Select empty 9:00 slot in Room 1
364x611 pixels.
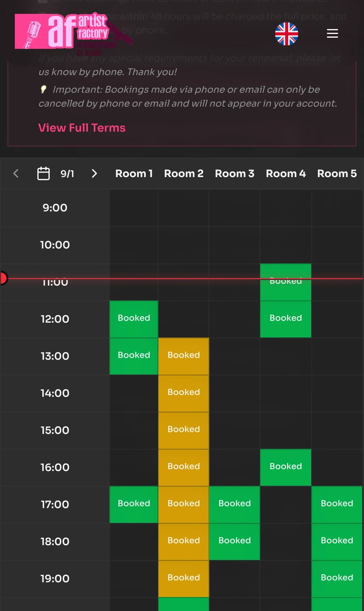click(x=134, y=208)
